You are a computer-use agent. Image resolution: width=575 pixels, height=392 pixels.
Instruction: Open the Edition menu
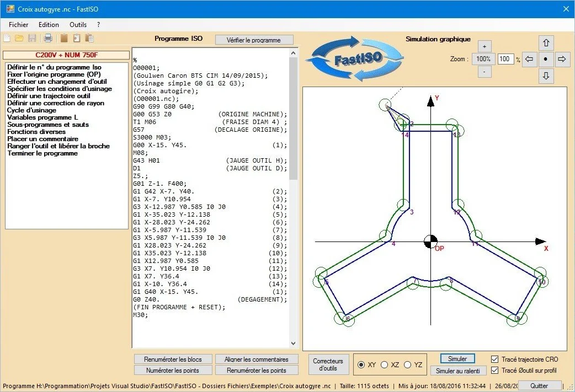pos(49,24)
